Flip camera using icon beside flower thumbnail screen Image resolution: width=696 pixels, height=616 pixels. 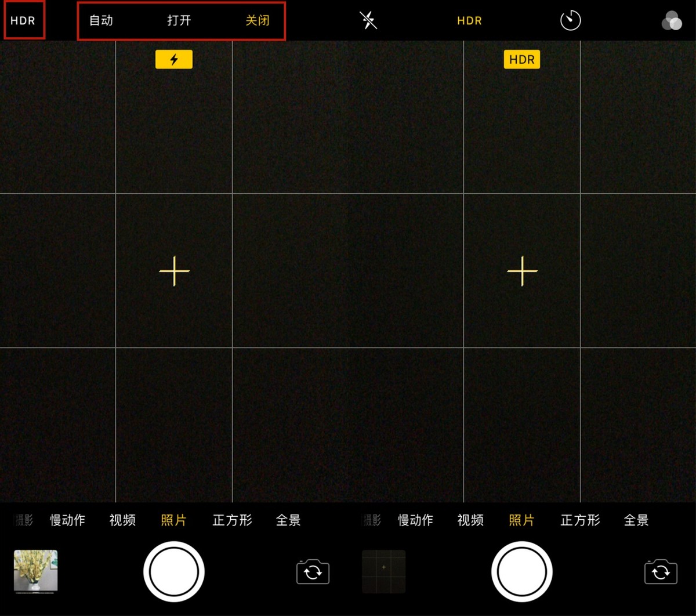tap(313, 572)
